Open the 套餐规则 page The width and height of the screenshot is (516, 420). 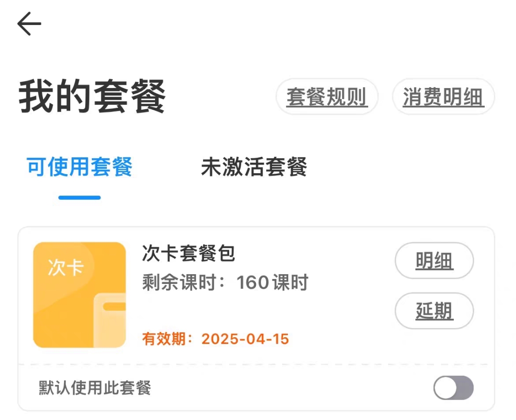(x=327, y=97)
